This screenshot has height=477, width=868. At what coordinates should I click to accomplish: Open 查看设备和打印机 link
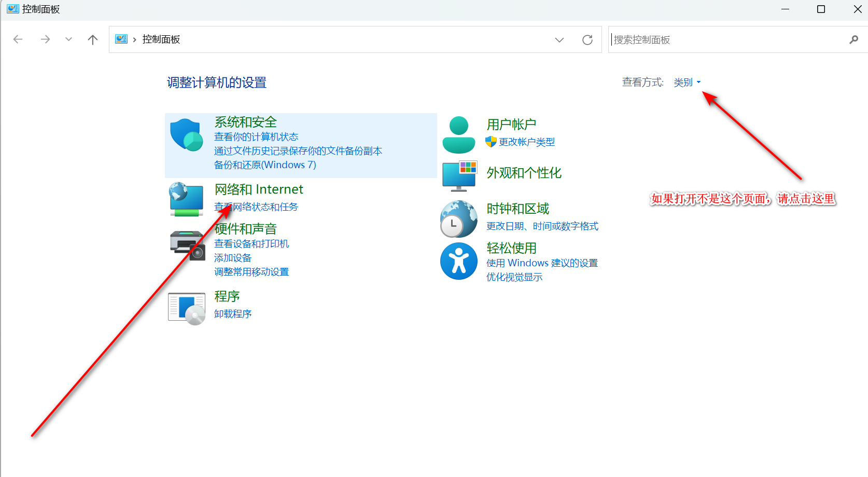(x=251, y=244)
